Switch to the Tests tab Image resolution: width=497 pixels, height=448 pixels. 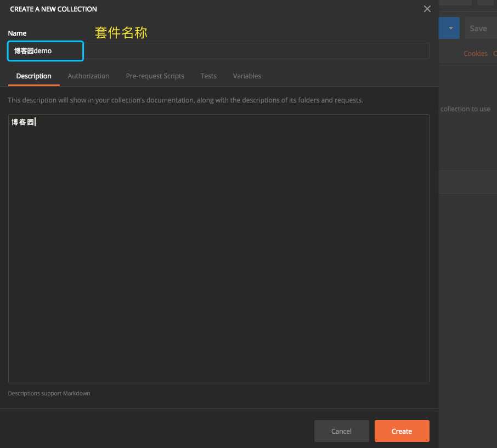click(x=208, y=76)
